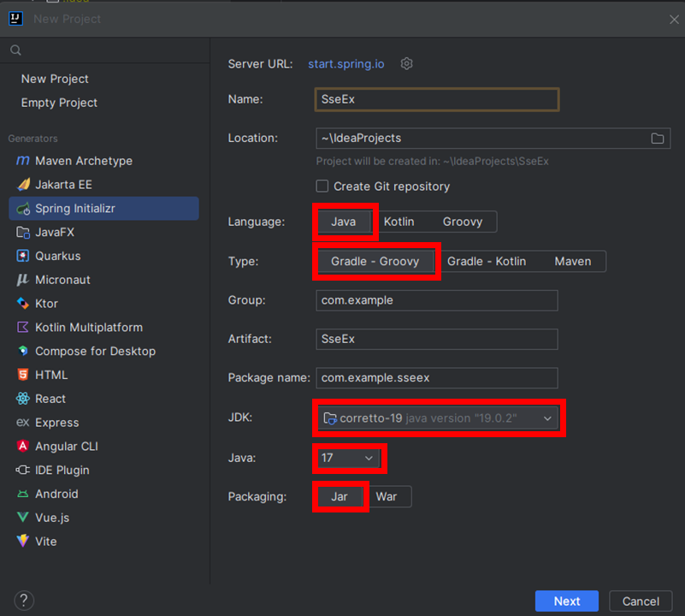
Task: Select Compose for Desktop generator label
Action: click(95, 351)
